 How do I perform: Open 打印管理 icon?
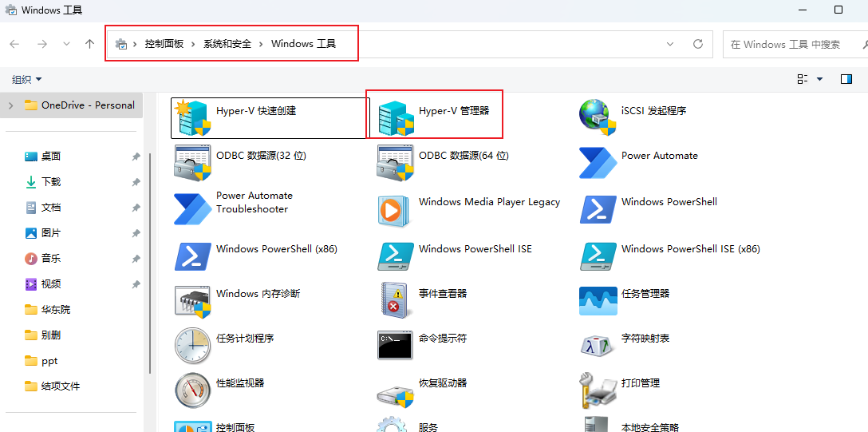pyautogui.click(x=598, y=390)
